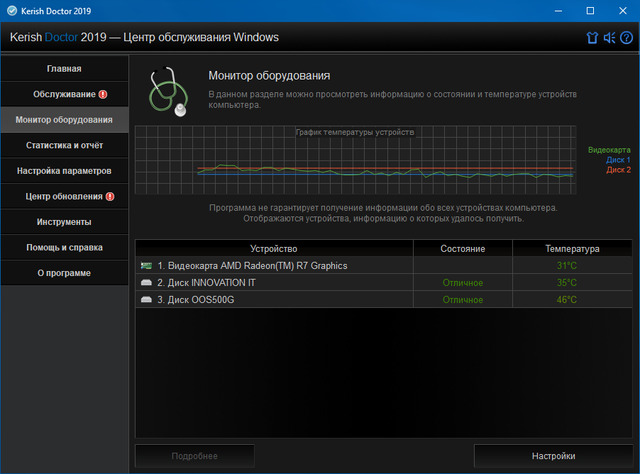
Task: Open help via the question mark icon
Action: 625,38
